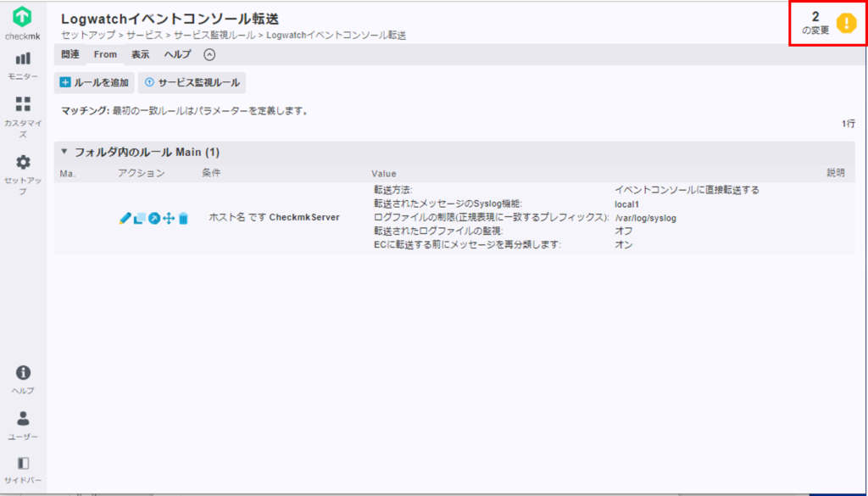Viewport: 868px width, 496px height.
Task: Click the アクション column header
Action: (142, 173)
